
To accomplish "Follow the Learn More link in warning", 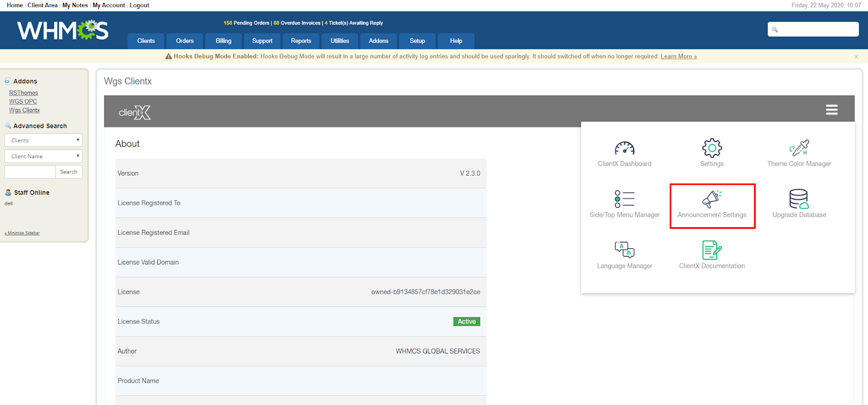I will coord(678,56).
